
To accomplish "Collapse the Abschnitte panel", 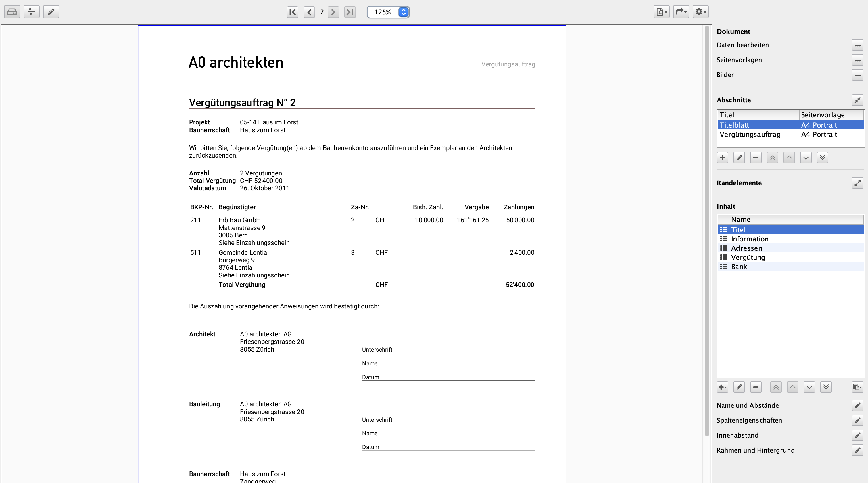I will click(x=857, y=100).
